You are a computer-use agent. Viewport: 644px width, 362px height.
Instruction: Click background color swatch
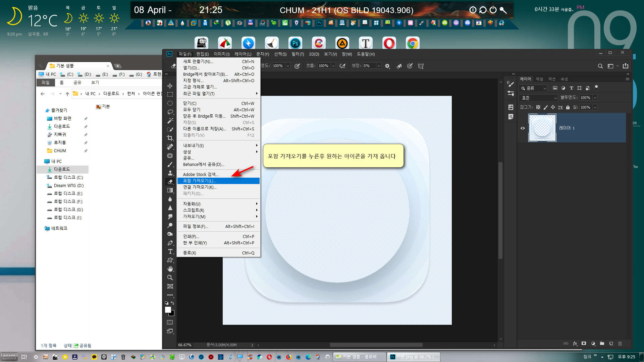172,314
